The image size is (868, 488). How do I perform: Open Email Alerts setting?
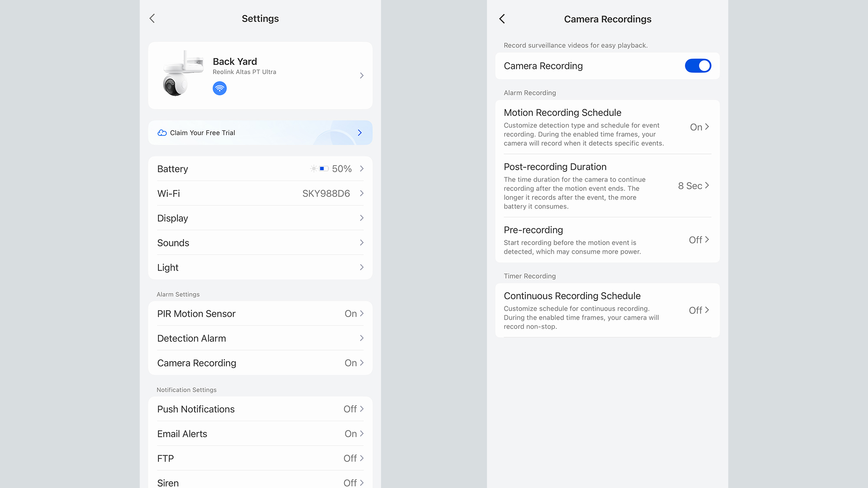260,434
